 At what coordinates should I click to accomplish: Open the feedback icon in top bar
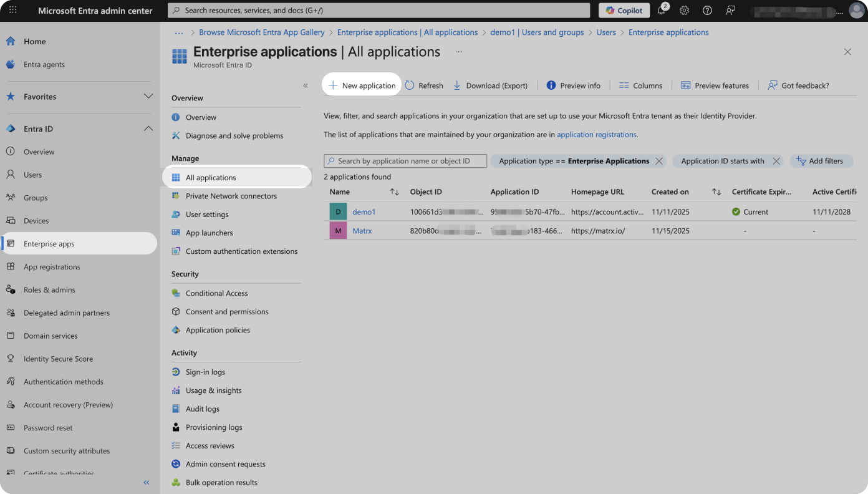pos(730,11)
